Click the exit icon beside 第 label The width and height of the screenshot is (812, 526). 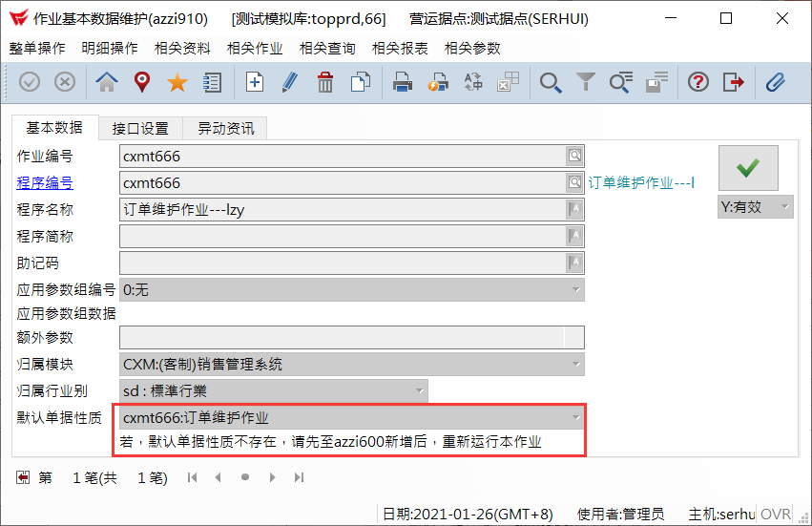[x=23, y=477]
